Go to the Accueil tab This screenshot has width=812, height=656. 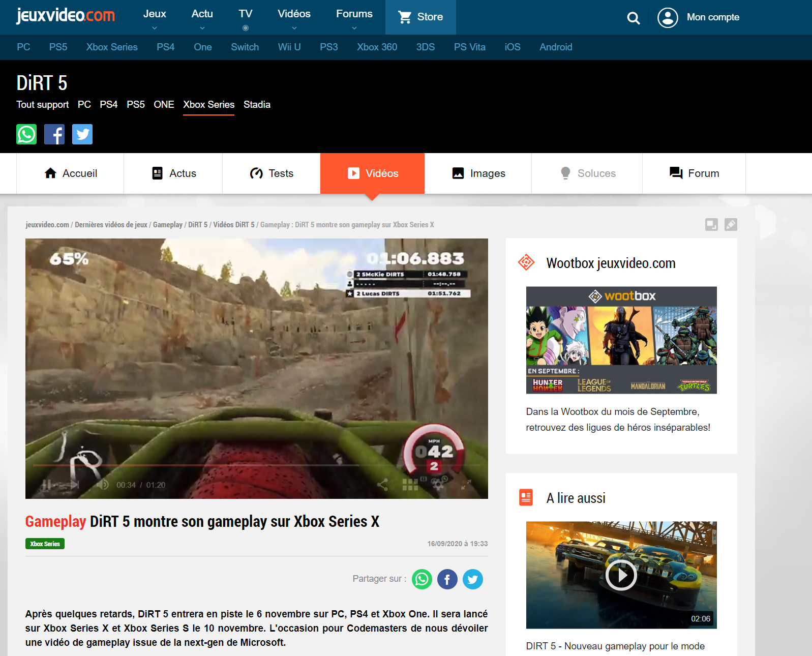pos(70,173)
